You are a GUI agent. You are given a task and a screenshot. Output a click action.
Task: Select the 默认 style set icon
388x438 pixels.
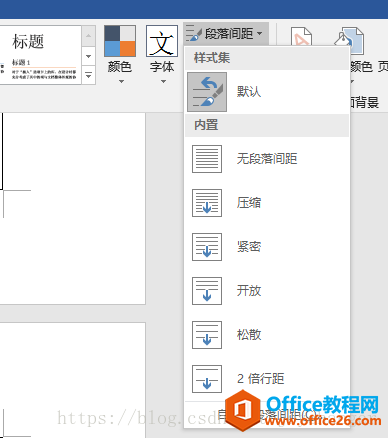point(207,92)
